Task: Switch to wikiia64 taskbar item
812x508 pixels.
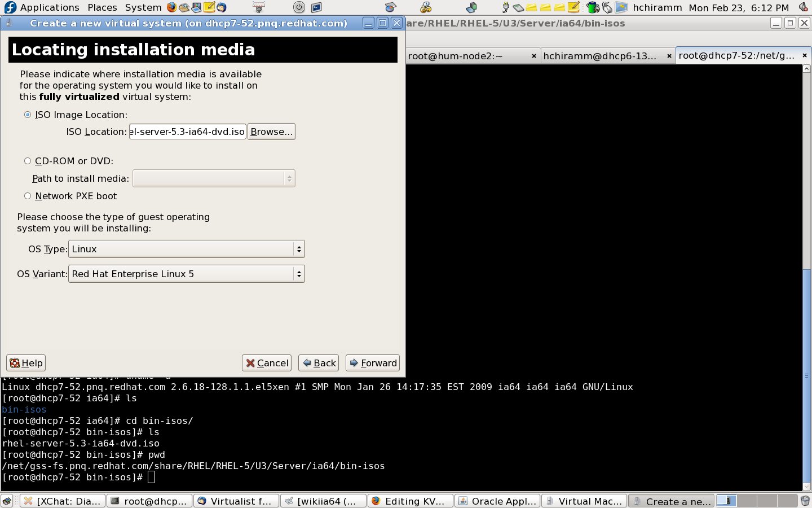Action: [x=323, y=501]
